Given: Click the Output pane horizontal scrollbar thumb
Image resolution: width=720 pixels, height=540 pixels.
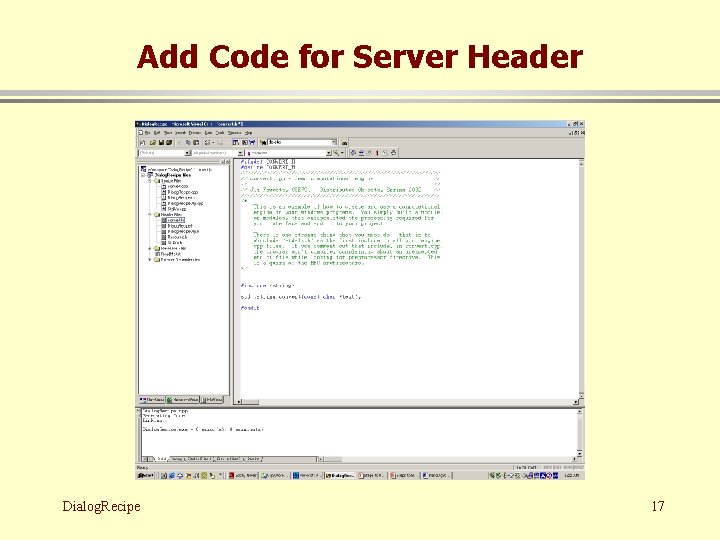Looking at the screenshot, I should pos(333,459).
